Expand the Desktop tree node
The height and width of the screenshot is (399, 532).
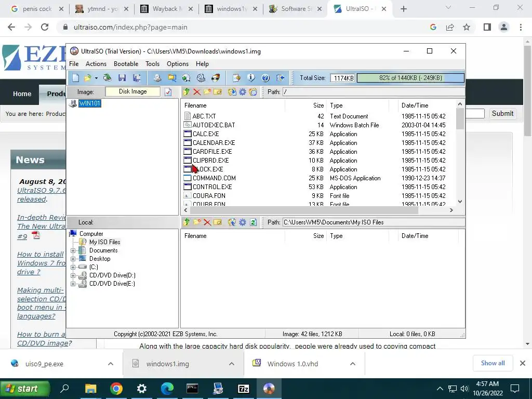point(73,259)
